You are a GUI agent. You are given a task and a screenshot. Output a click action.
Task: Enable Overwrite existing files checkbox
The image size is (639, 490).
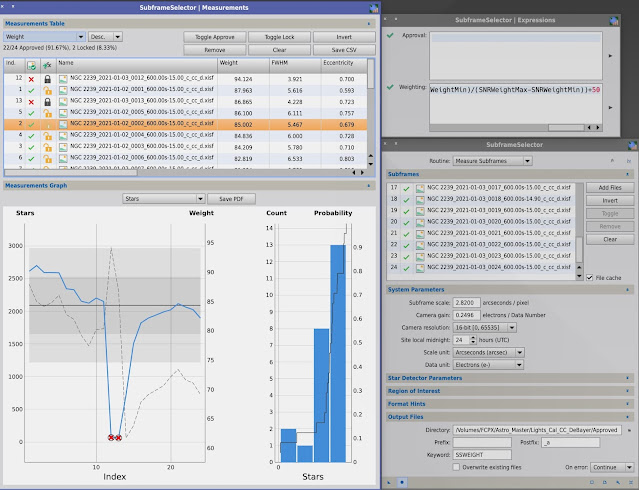(456, 467)
